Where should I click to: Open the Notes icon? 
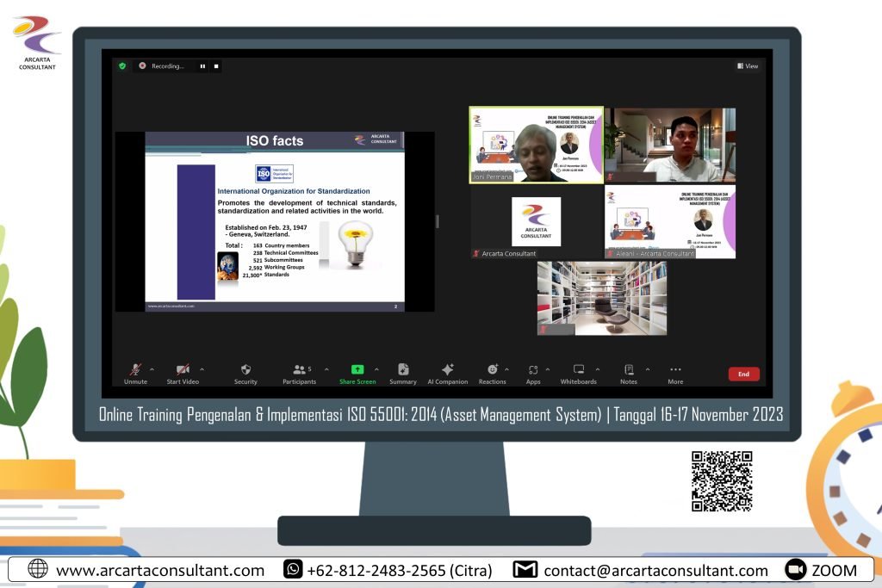pos(629,370)
